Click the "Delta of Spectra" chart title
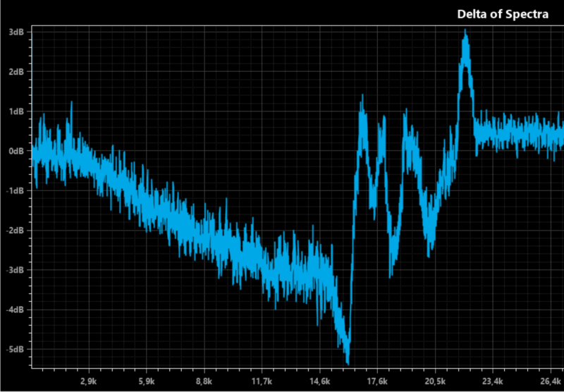The image size is (564, 392). [502, 14]
